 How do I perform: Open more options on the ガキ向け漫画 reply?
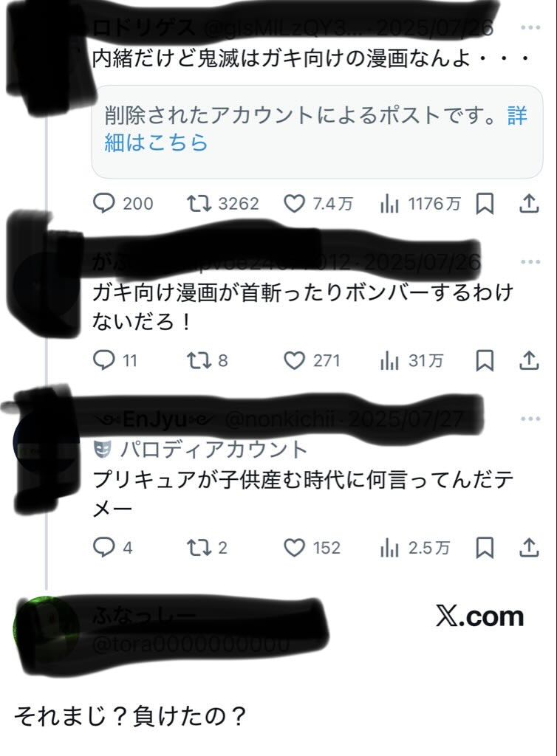tap(530, 262)
